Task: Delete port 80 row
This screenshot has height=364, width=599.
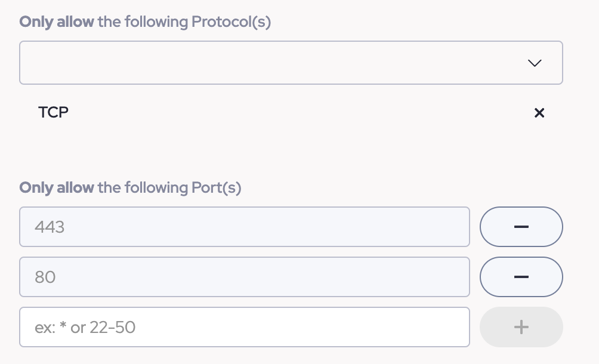Action: 521,277
